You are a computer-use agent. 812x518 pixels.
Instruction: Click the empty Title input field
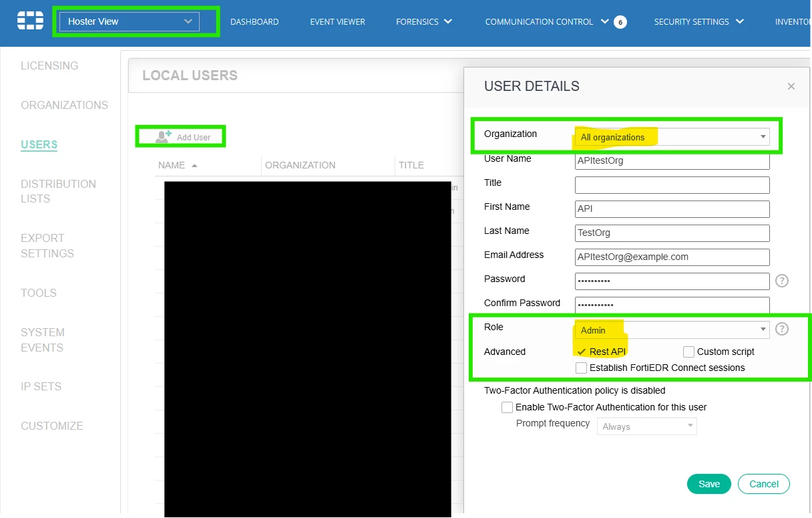pyautogui.click(x=672, y=185)
